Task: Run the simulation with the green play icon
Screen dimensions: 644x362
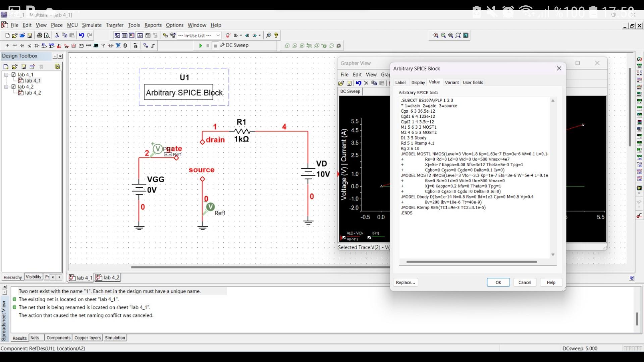Action: click(x=201, y=46)
